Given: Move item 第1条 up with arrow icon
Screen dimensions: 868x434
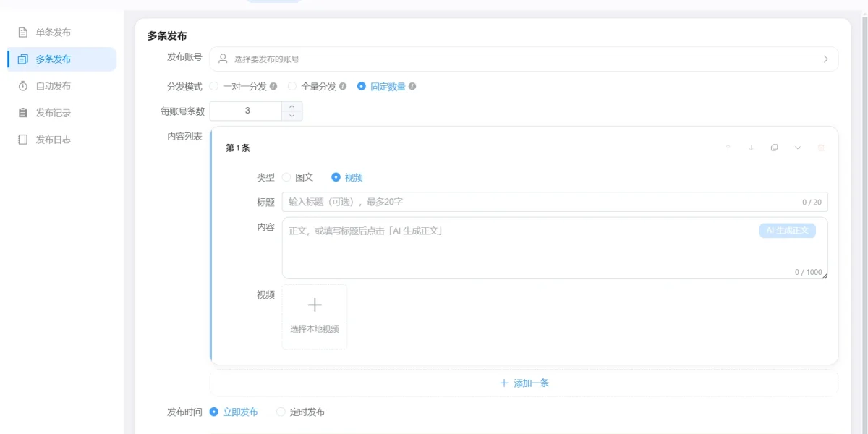Looking at the screenshot, I should coord(728,148).
